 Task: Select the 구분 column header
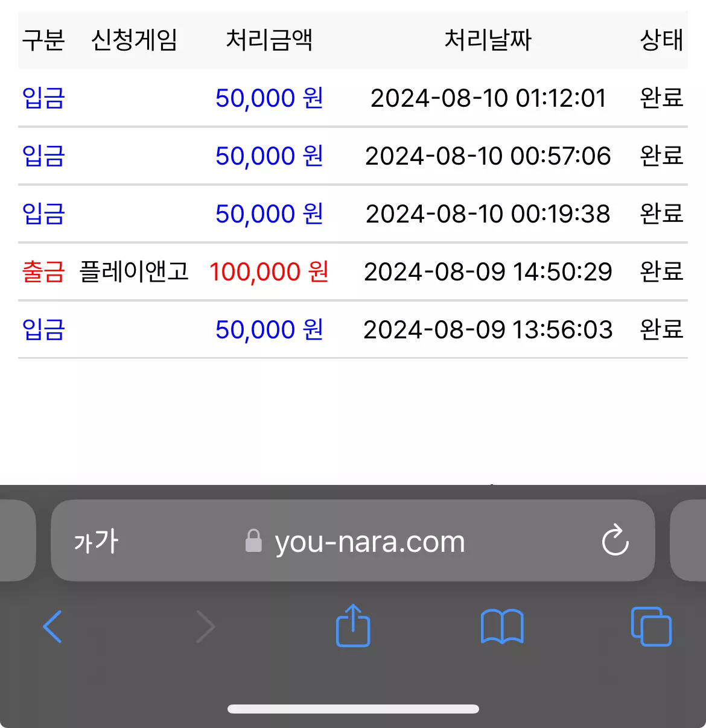[x=43, y=40]
